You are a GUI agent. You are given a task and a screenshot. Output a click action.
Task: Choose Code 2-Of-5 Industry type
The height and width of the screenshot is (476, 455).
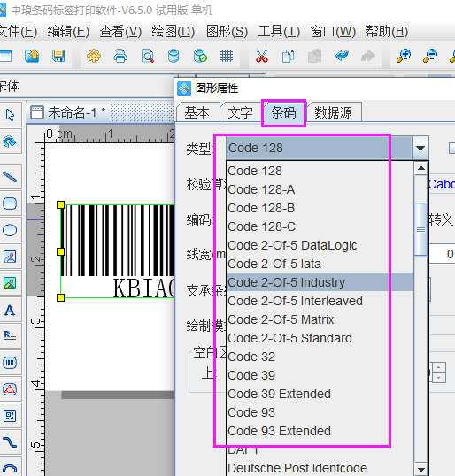(x=320, y=282)
